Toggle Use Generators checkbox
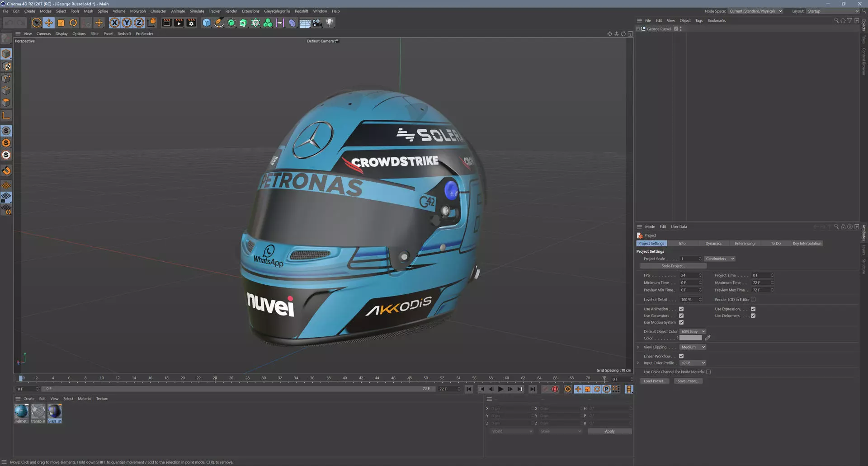Screen dimensions: 868x466 [681, 316]
